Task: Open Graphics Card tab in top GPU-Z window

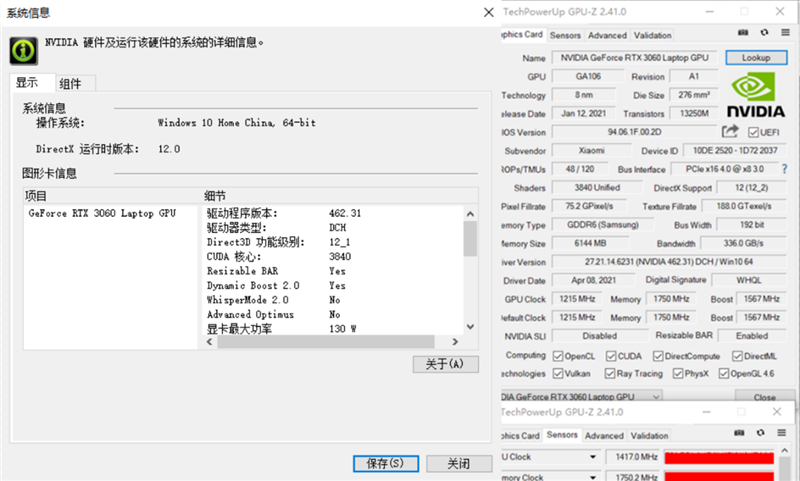Action: [521, 34]
